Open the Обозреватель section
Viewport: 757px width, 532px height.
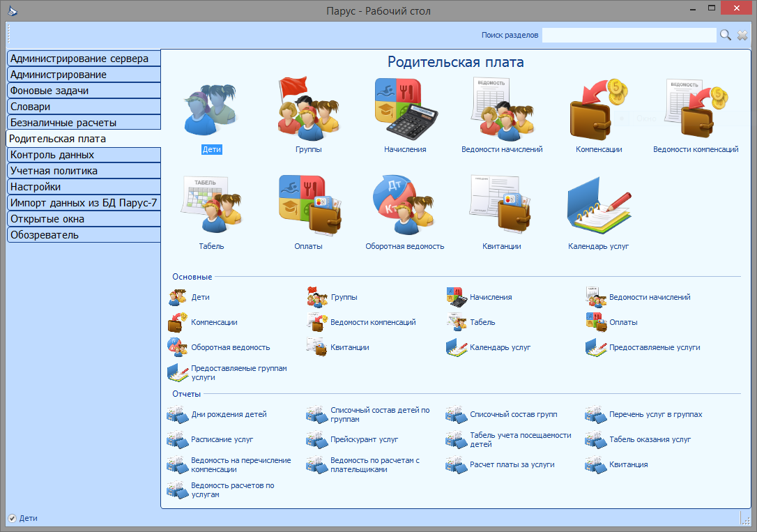click(x=84, y=234)
